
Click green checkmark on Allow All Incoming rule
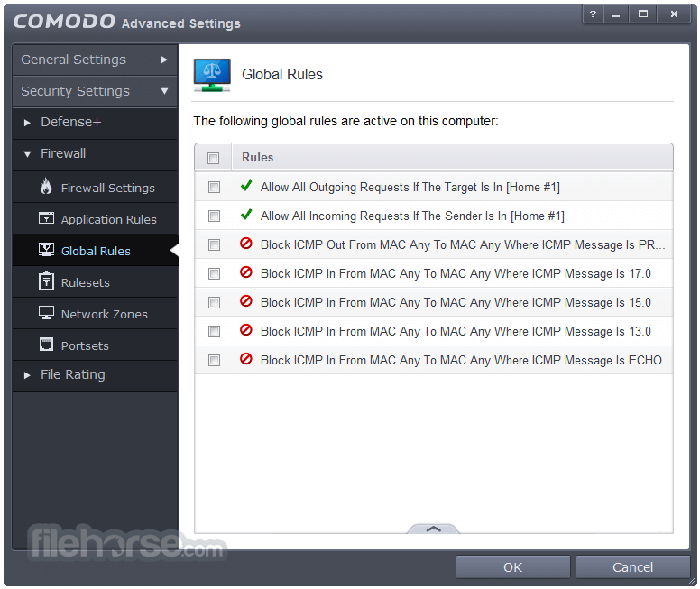point(246,215)
